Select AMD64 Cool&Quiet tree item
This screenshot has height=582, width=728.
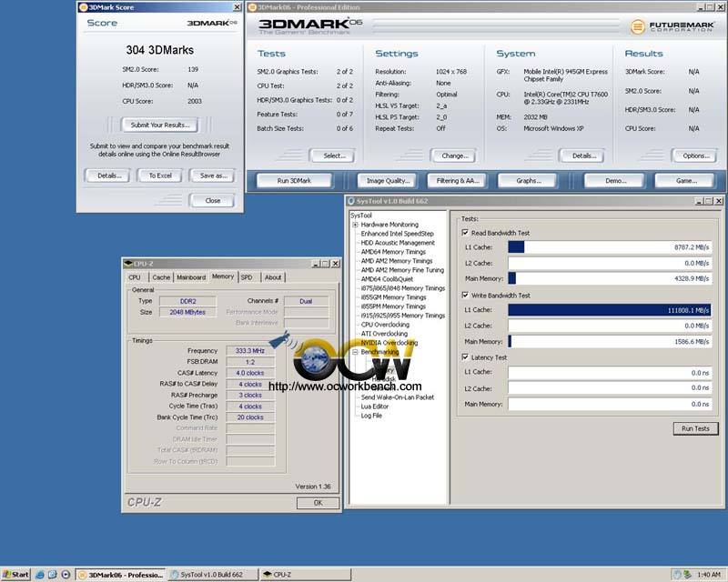pyautogui.click(x=387, y=279)
